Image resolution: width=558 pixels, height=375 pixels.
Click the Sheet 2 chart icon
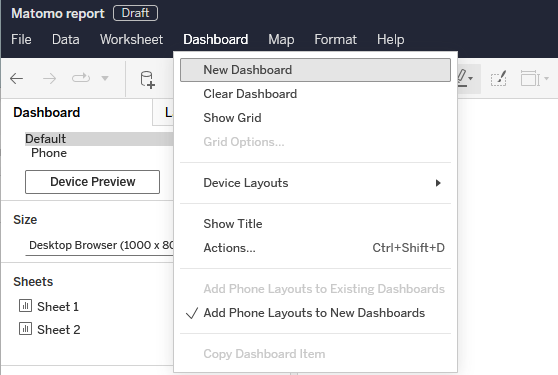point(25,329)
